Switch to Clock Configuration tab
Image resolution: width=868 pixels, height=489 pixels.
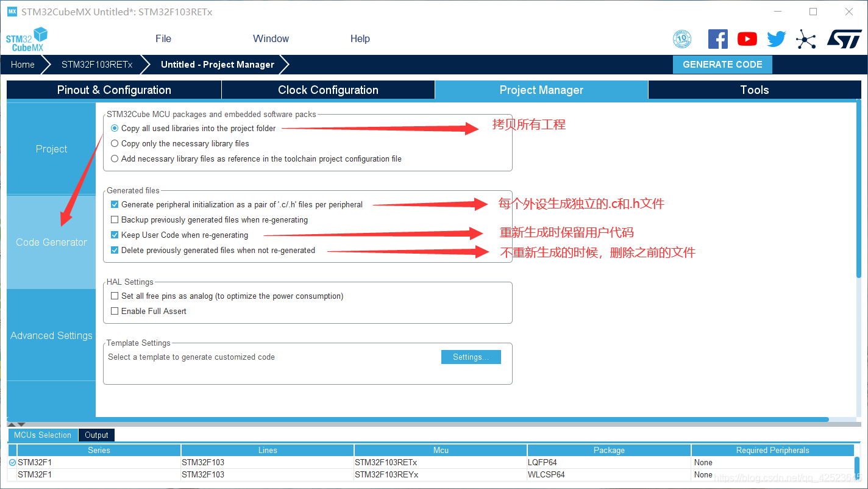tap(328, 90)
